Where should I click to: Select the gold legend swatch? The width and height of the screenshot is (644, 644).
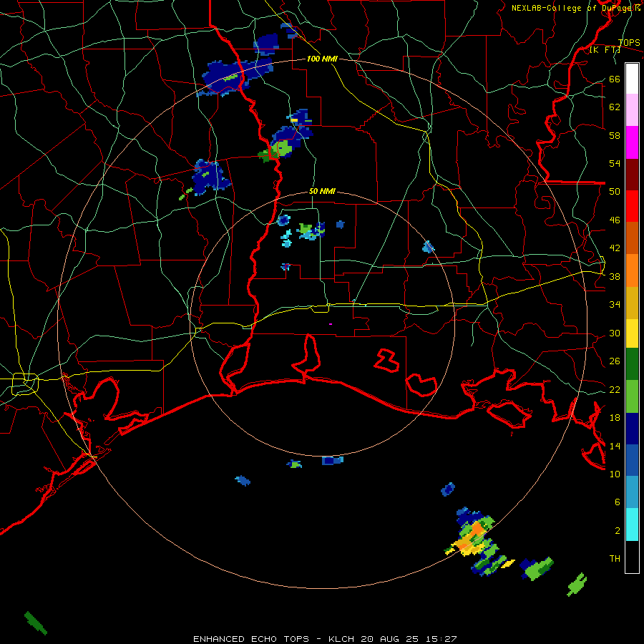(632, 303)
